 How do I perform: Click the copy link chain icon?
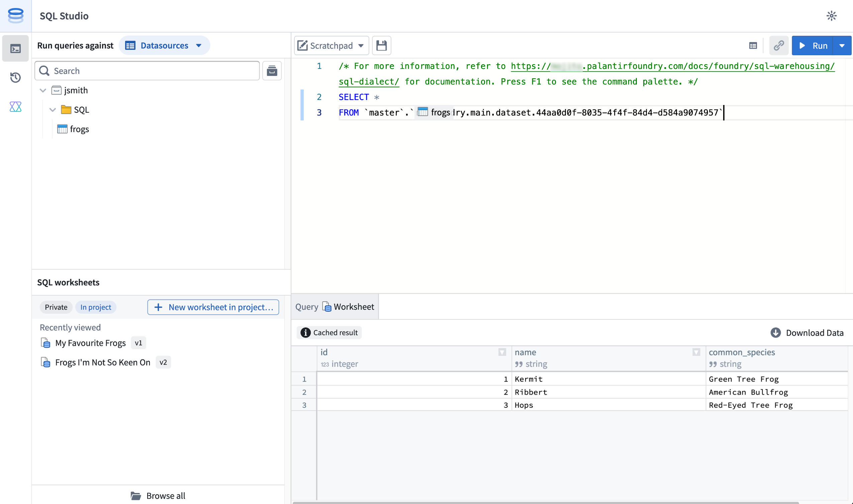779,45
